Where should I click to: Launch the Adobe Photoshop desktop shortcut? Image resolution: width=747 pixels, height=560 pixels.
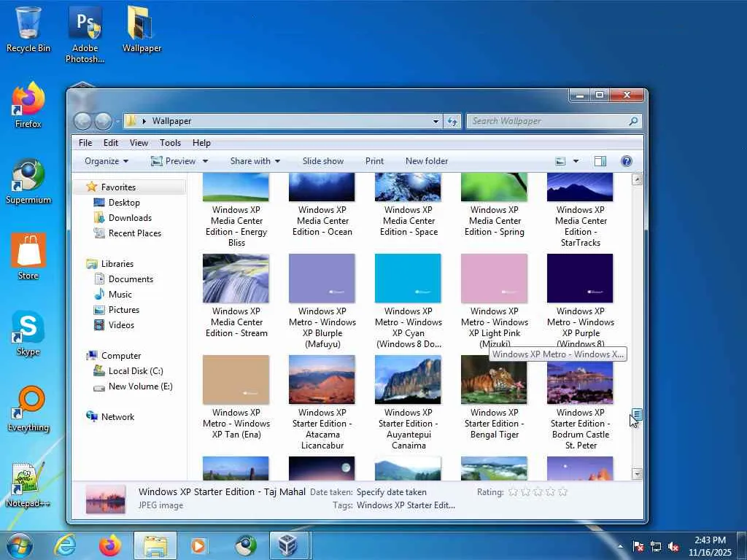pos(85,34)
